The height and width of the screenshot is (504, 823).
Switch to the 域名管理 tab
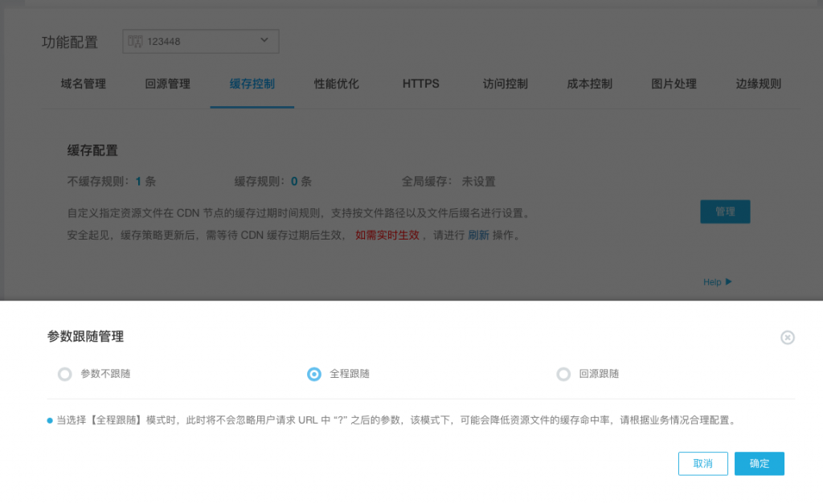tap(83, 84)
